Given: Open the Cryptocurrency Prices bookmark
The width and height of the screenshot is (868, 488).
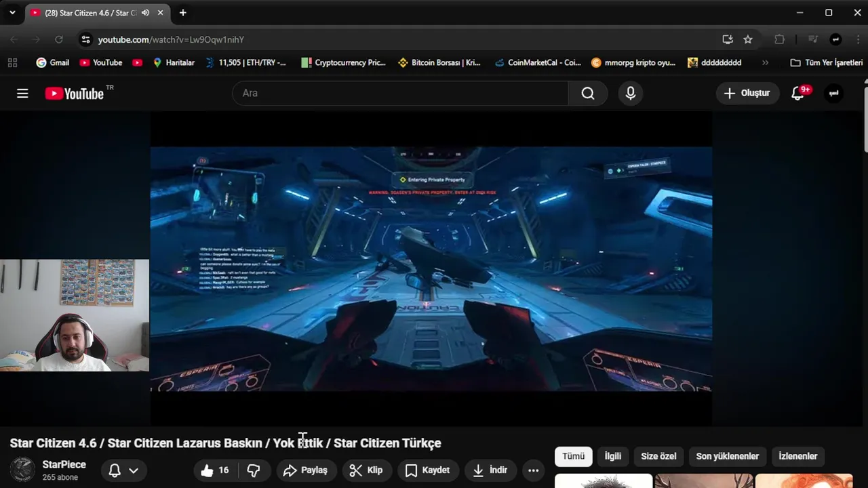Looking at the screenshot, I should pyautogui.click(x=343, y=62).
